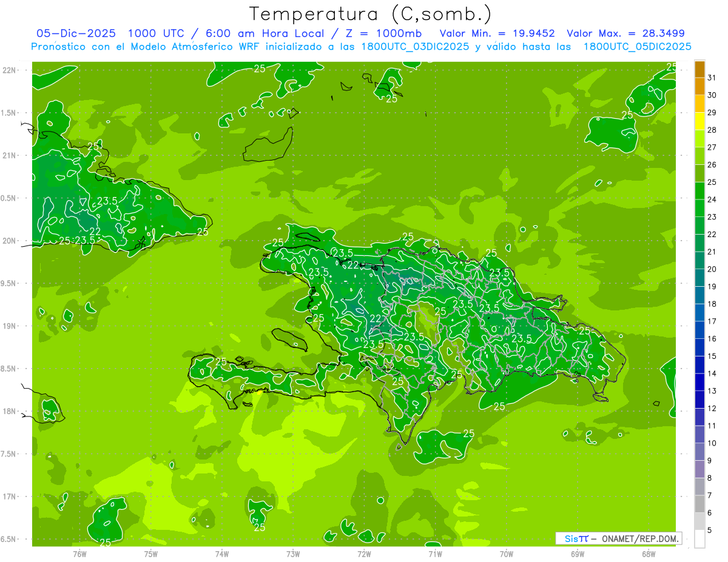The image size is (728, 562).
Task: Click the '20N' latitude axis label
Action: tap(10, 241)
